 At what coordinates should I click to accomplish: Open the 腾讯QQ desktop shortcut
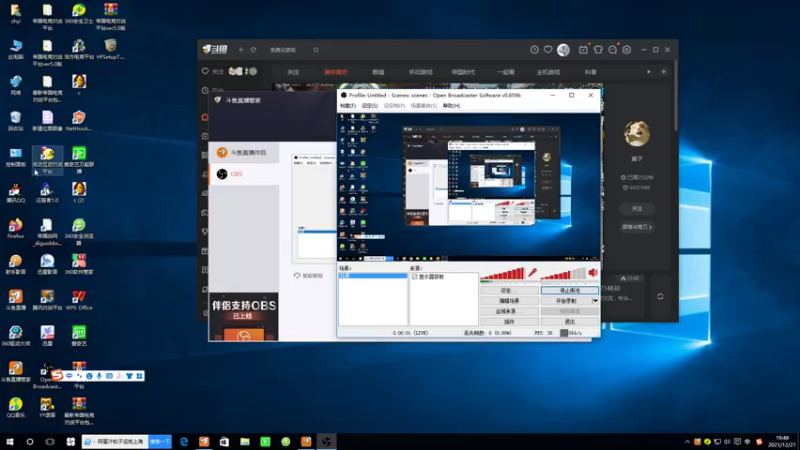tap(15, 192)
